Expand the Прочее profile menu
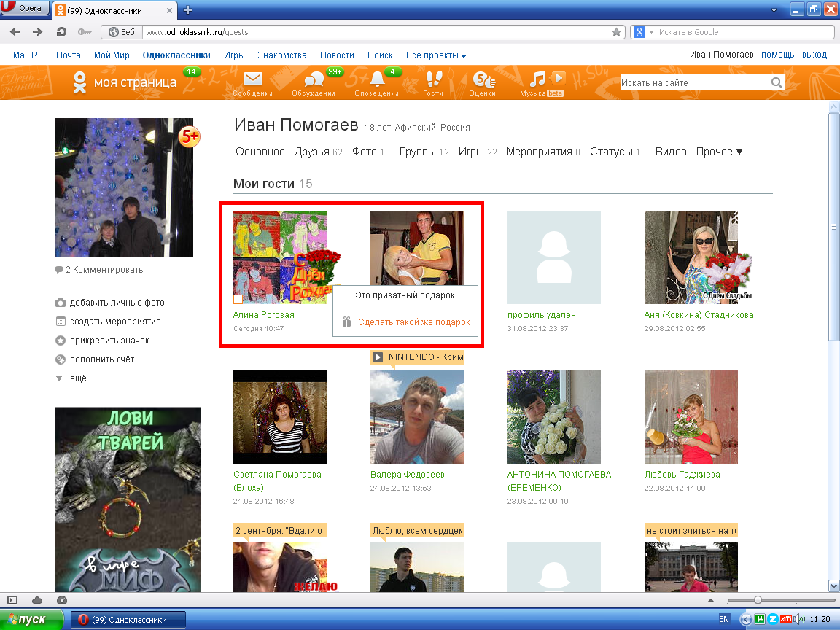Screen dimensions: 840x630 (719, 152)
